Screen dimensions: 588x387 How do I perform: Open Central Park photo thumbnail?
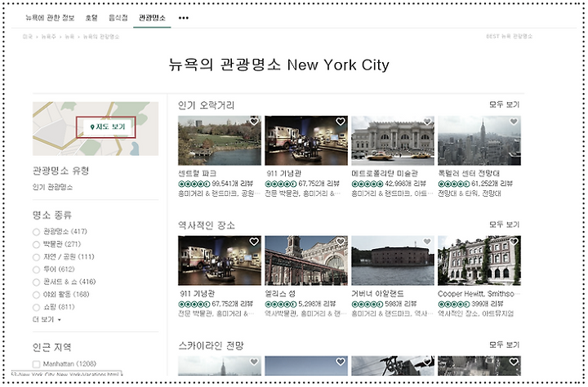[x=220, y=140]
